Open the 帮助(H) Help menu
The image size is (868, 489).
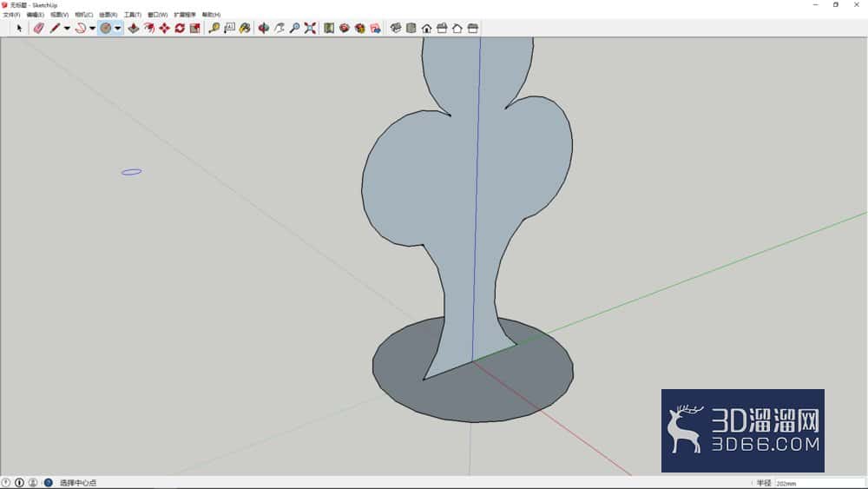click(x=211, y=15)
